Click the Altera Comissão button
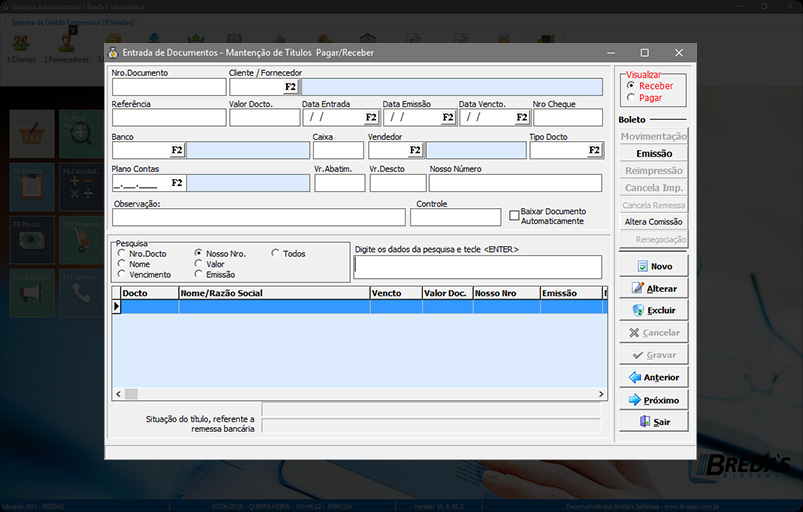803x512 pixels. pos(653,222)
